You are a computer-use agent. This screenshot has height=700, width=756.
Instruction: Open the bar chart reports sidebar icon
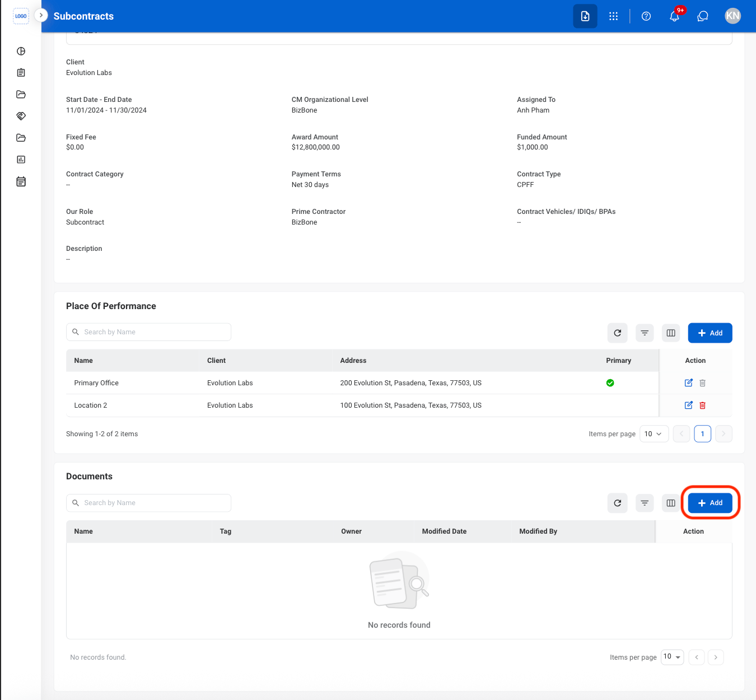click(21, 160)
